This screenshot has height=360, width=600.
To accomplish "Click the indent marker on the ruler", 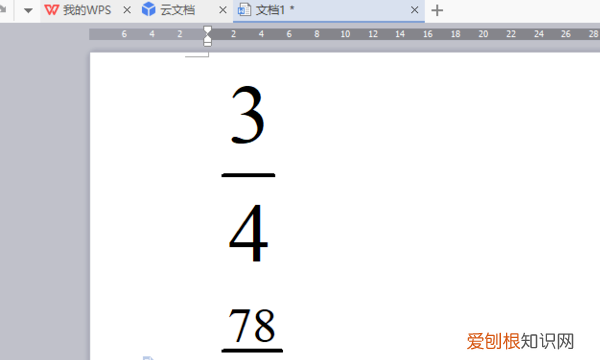I will point(207,36).
